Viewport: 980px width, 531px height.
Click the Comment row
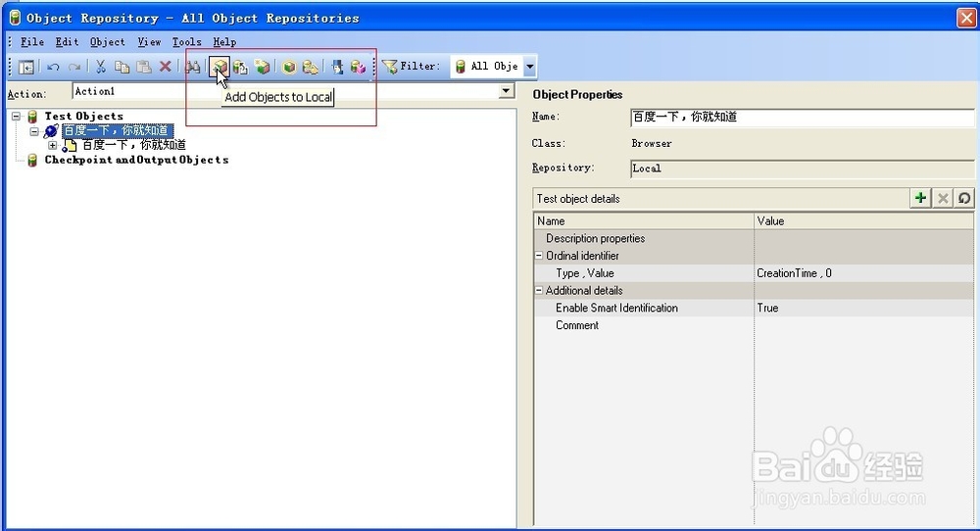pyautogui.click(x=754, y=325)
